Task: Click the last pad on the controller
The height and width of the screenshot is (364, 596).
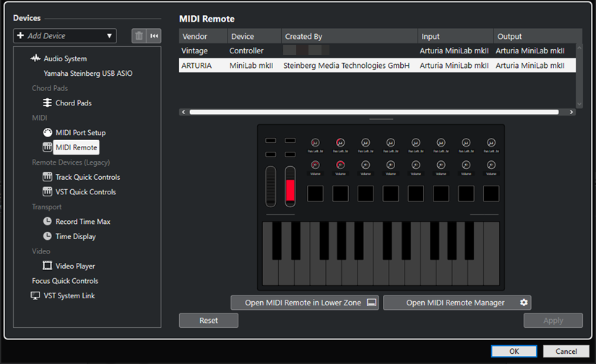Action: [491, 194]
